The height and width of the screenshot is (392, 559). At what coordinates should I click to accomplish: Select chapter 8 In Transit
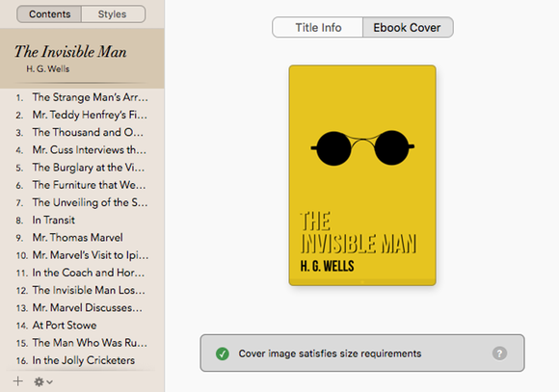click(82, 220)
